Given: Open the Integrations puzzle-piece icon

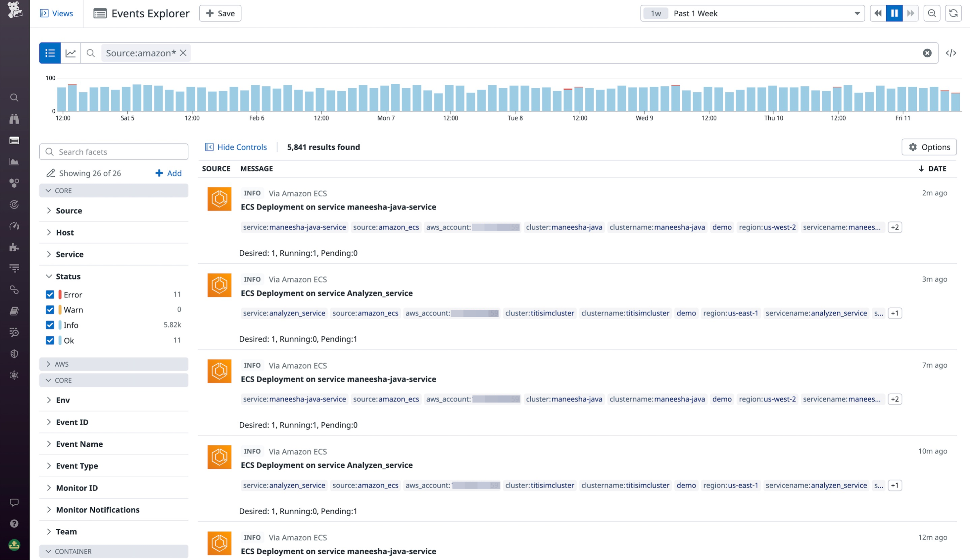Looking at the screenshot, I should [x=14, y=247].
